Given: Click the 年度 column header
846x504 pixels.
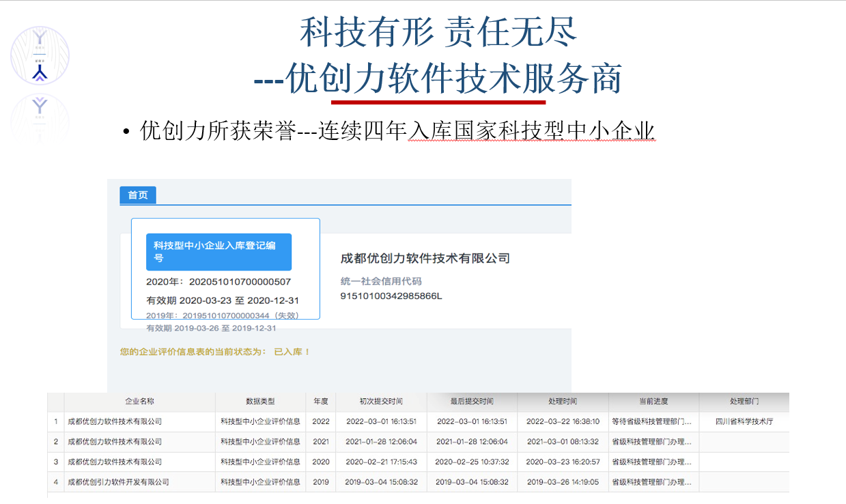Looking at the screenshot, I should (x=321, y=402).
